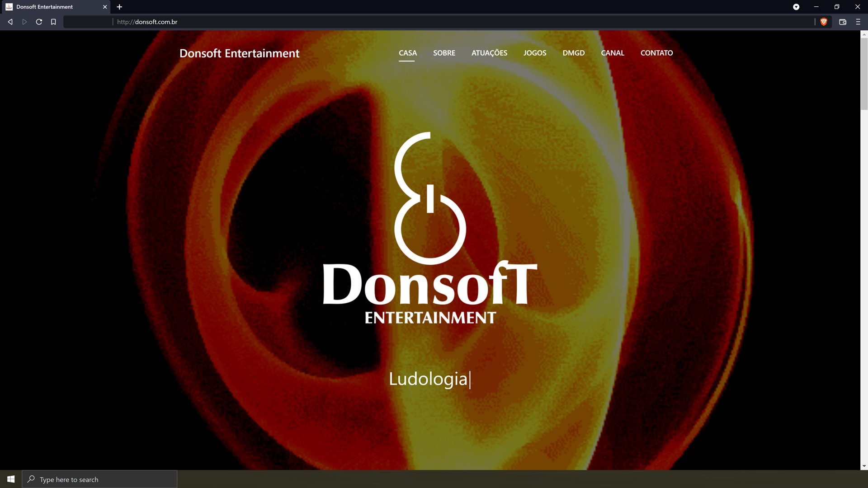This screenshot has height=488, width=868.
Task: Go forward using the browser forward arrow
Action: [x=24, y=22]
